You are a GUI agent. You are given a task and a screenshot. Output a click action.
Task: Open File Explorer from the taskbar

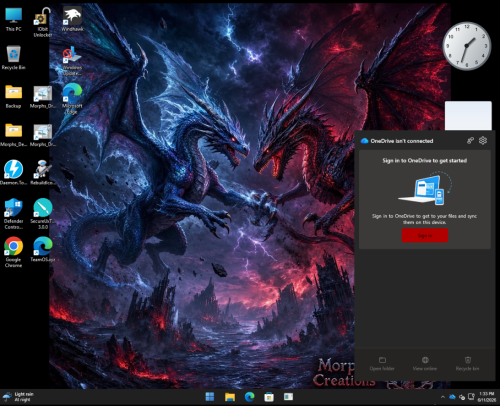[230, 397]
